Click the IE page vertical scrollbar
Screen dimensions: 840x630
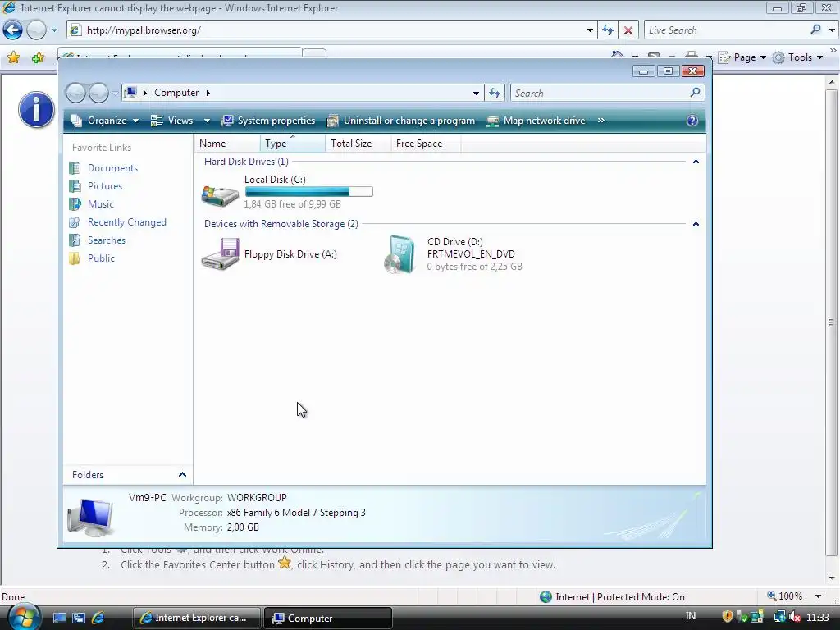point(831,322)
